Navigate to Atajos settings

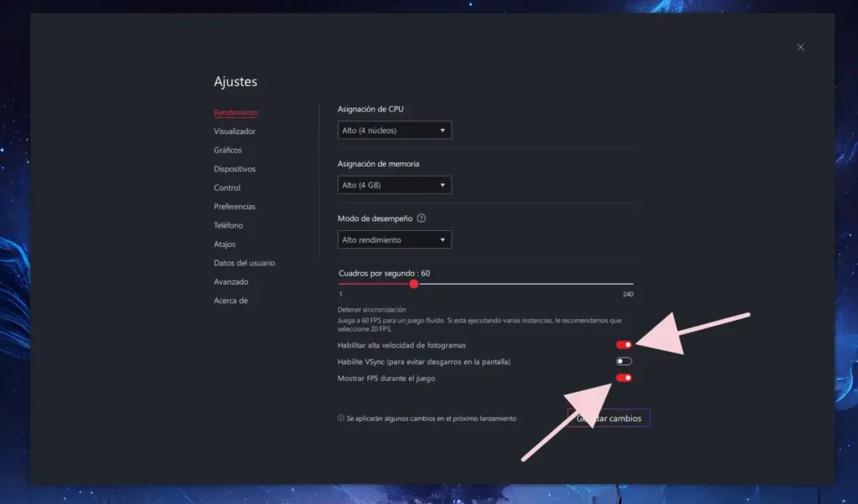click(x=225, y=244)
